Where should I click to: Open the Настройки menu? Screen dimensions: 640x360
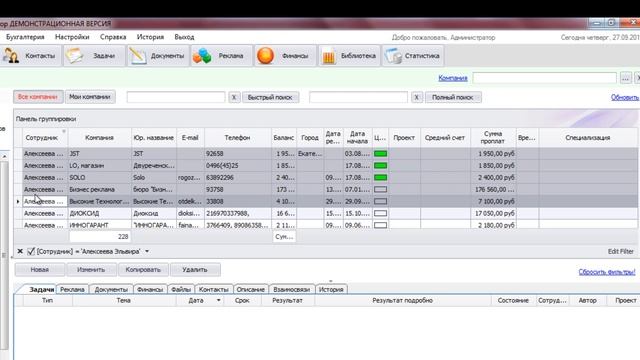click(x=72, y=37)
